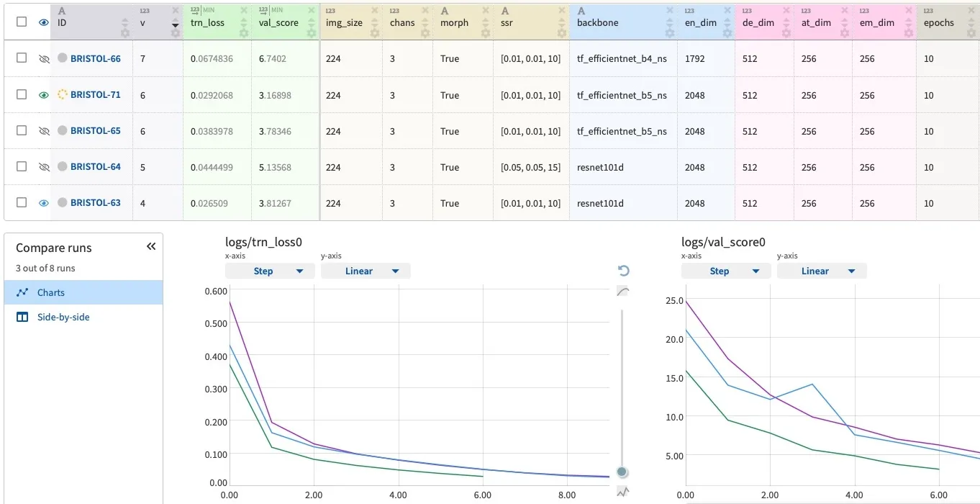Toggle visibility eye for BRISTOL-65
This screenshot has width=980, height=504.
click(44, 131)
